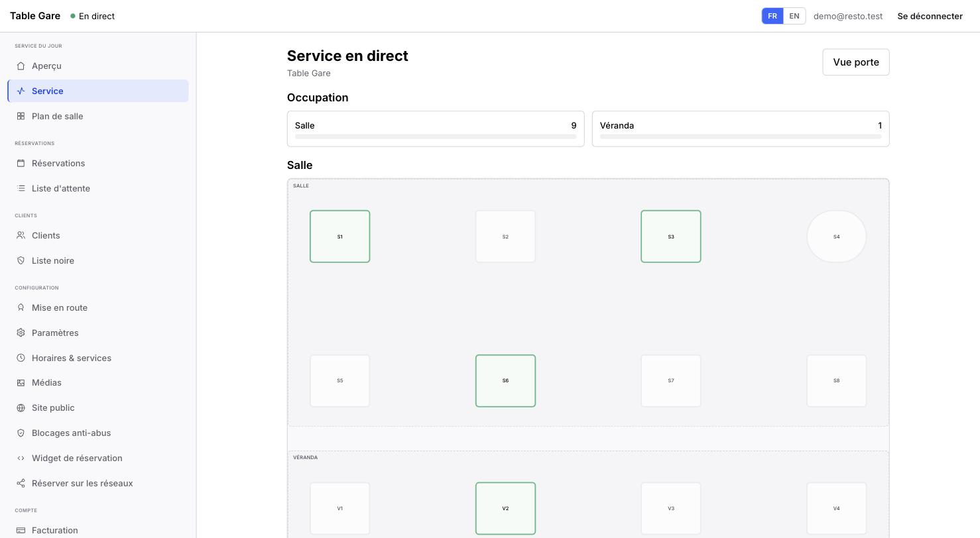Select table S5 in the Salle
The image size is (980, 538).
click(339, 381)
